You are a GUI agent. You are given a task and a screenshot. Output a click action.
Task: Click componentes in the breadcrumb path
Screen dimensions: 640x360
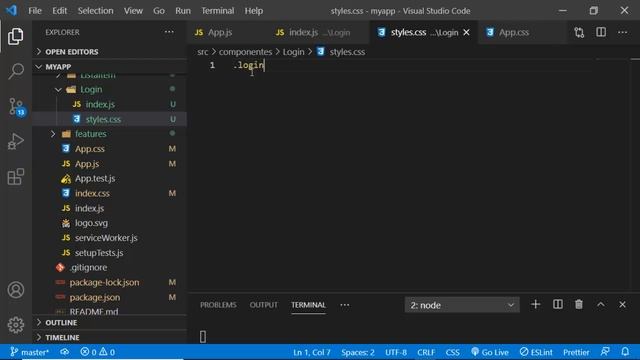(245, 52)
